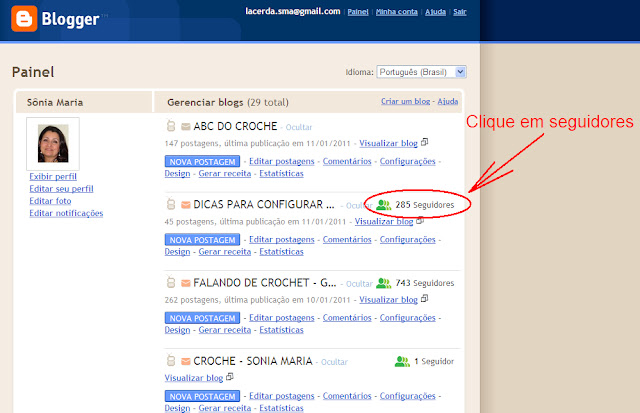
Task: Click Editar seu perfil link
Action: click(61, 189)
